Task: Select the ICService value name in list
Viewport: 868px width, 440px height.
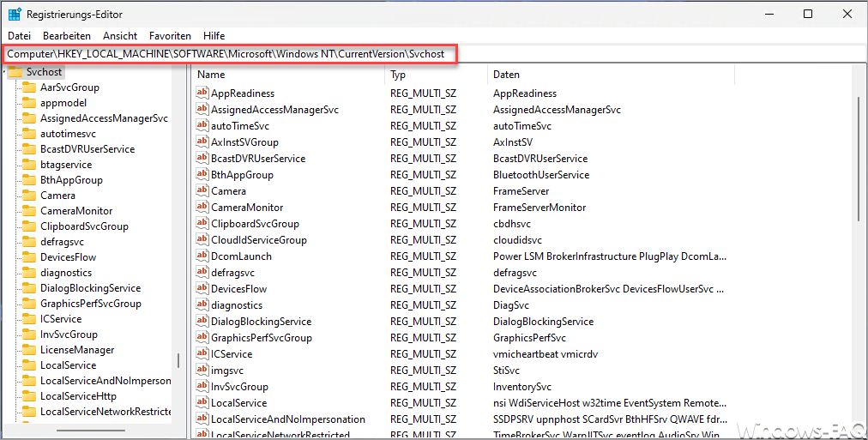Action: coord(232,354)
